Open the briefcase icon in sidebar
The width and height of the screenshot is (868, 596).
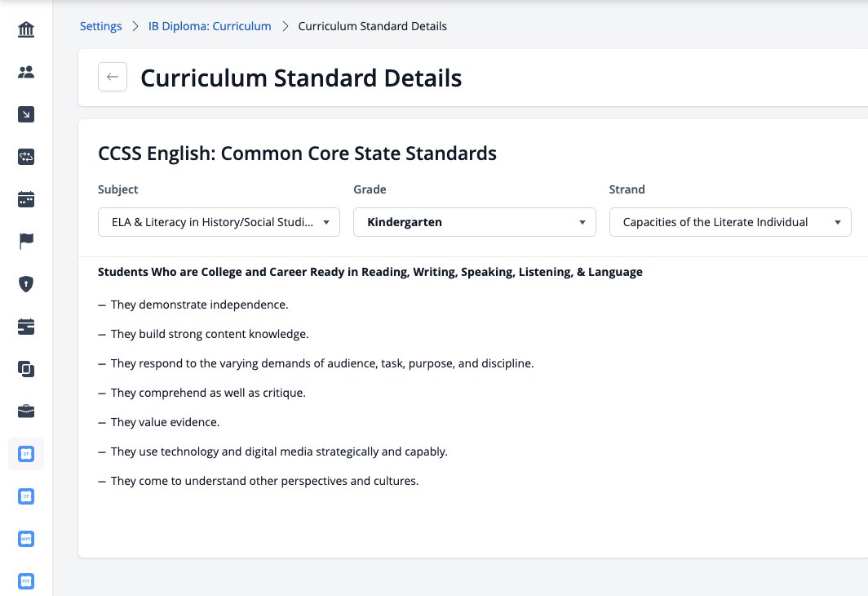coord(26,411)
